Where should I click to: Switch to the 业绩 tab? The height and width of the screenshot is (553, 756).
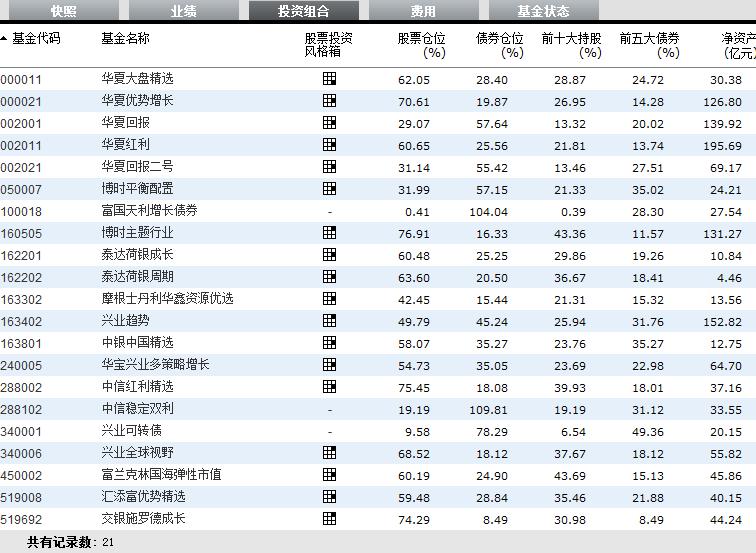pos(183,11)
